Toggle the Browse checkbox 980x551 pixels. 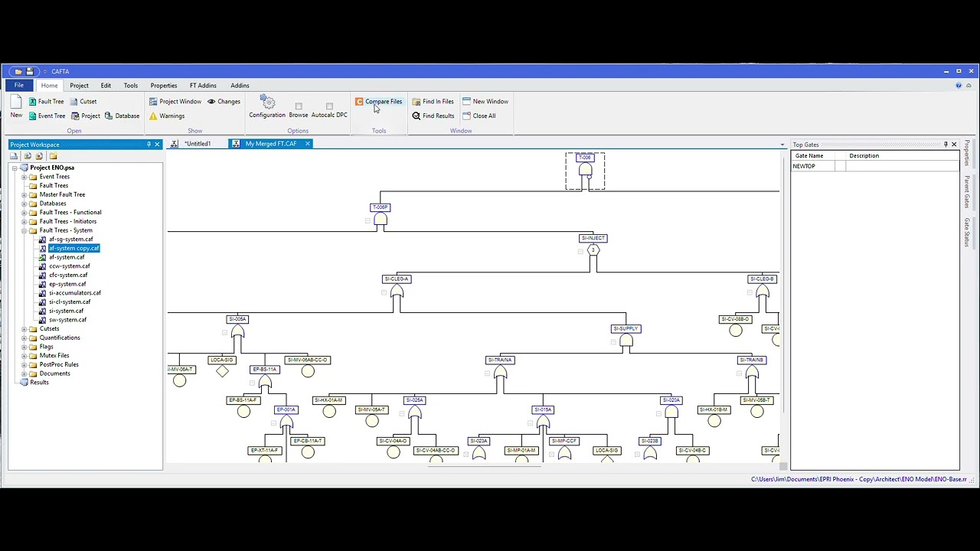299,106
